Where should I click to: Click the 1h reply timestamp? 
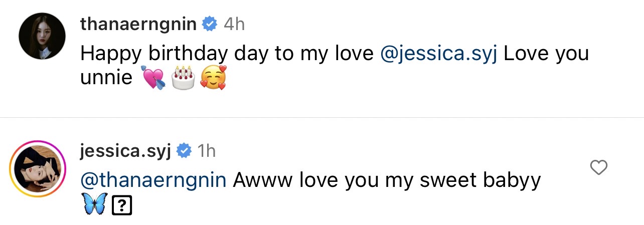pos(207,150)
